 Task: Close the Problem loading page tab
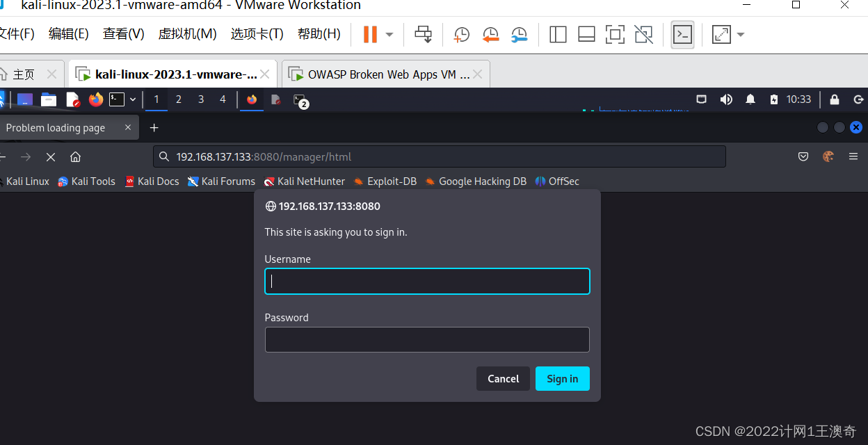tap(128, 127)
